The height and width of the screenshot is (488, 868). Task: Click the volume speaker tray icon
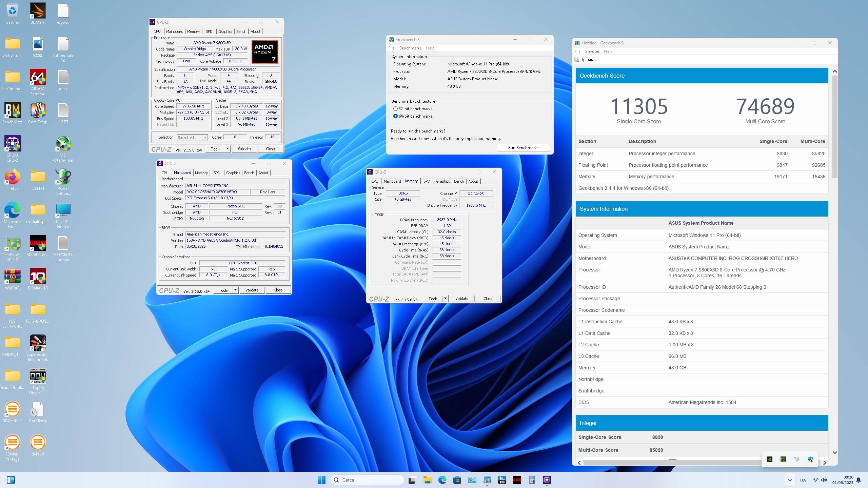coord(824,480)
